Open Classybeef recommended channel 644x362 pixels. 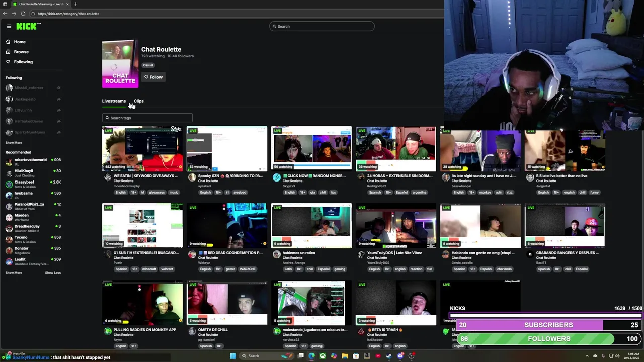tap(33, 184)
